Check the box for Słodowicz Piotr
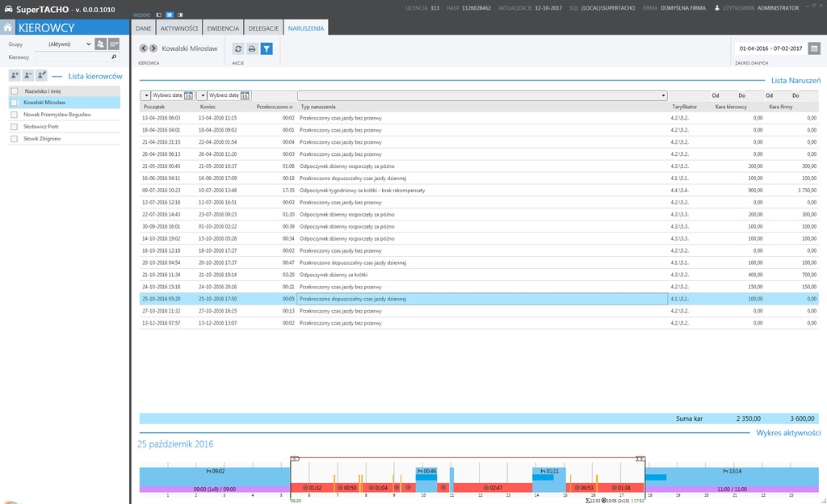 tap(15, 127)
